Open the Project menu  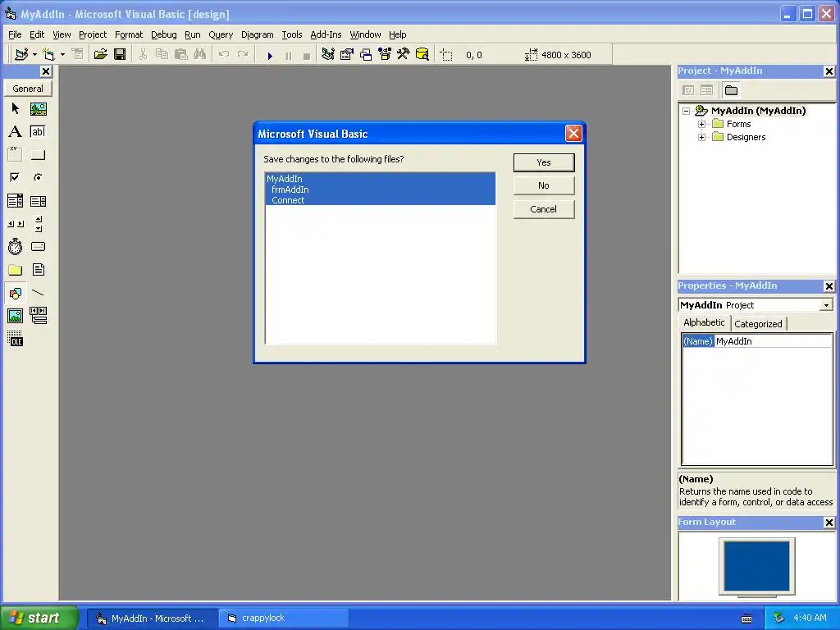point(93,34)
